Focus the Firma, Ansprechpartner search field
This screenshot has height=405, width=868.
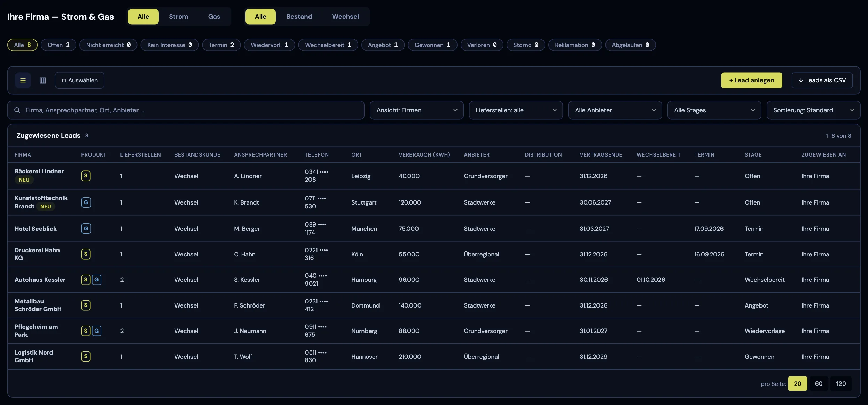pyautogui.click(x=186, y=110)
